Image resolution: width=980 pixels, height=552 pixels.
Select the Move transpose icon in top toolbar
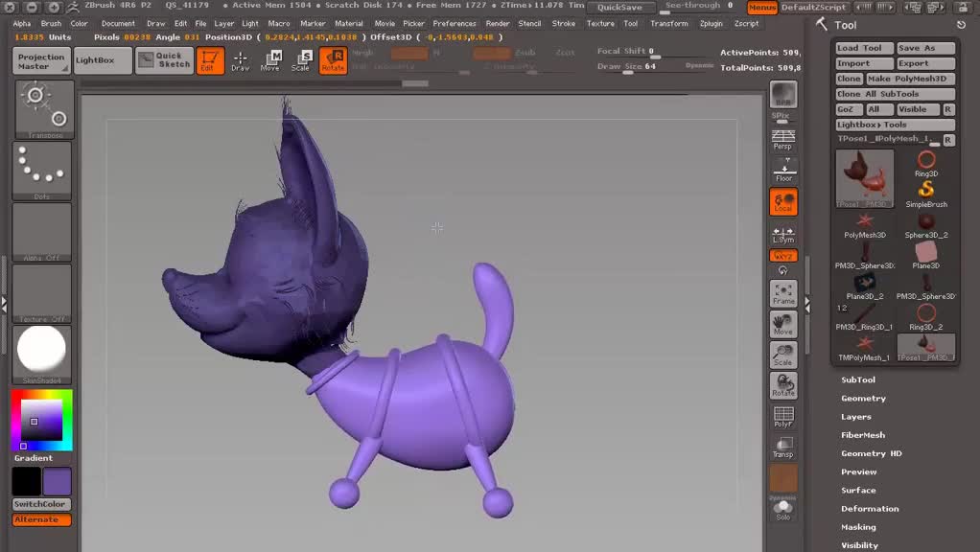(270, 60)
